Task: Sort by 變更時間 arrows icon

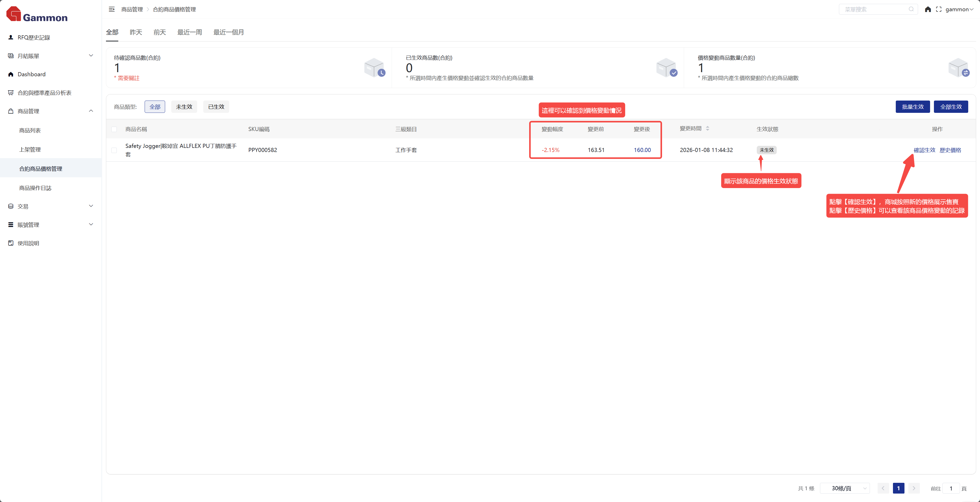Action: (707, 128)
